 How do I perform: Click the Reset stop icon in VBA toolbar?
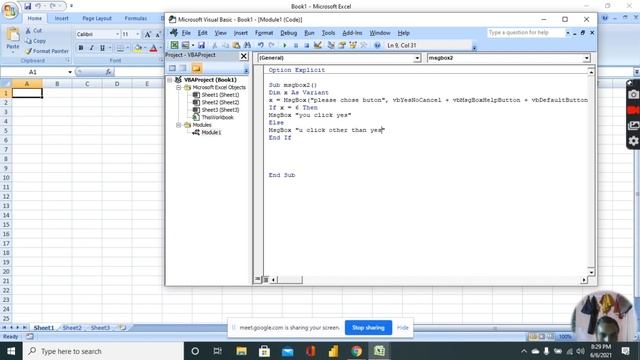click(307, 45)
